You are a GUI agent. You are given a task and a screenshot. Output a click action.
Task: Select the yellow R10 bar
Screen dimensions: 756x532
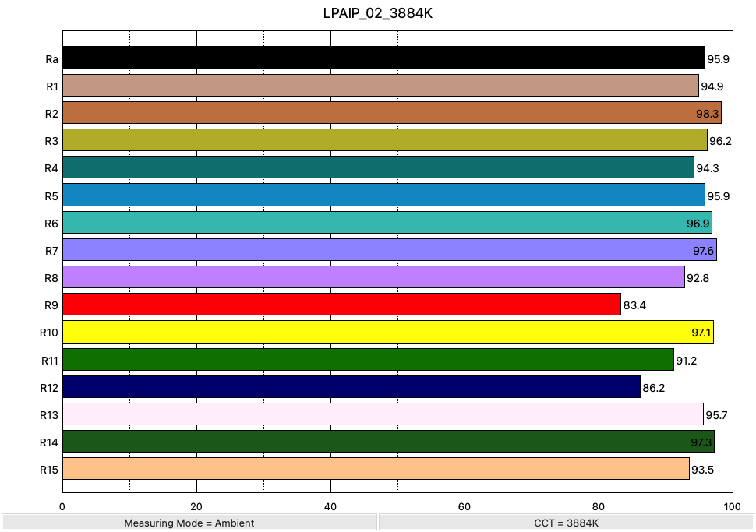coord(388,332)
